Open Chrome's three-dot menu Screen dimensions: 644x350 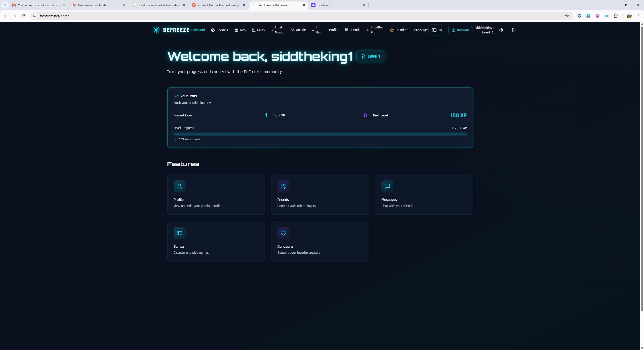pyautogui.click(x=638, y=16)
